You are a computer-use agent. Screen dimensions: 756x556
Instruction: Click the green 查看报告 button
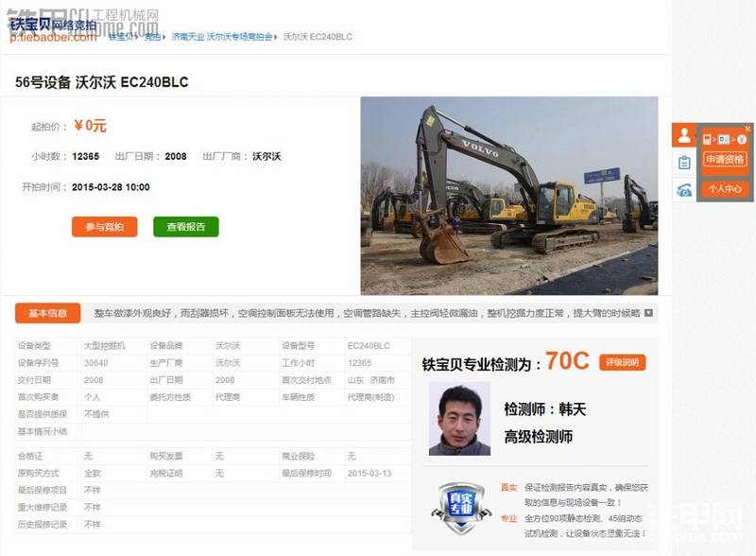click(x=186, y=227)
